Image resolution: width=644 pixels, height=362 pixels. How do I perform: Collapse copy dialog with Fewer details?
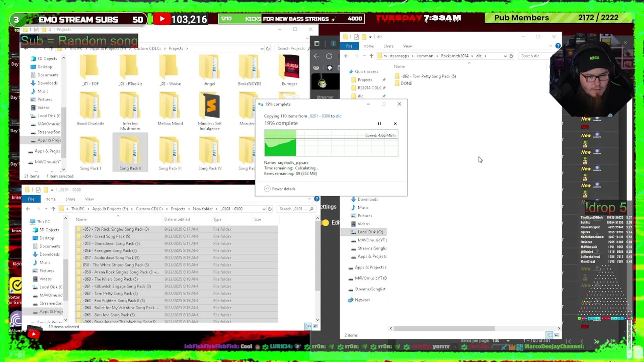click(280, 189)
